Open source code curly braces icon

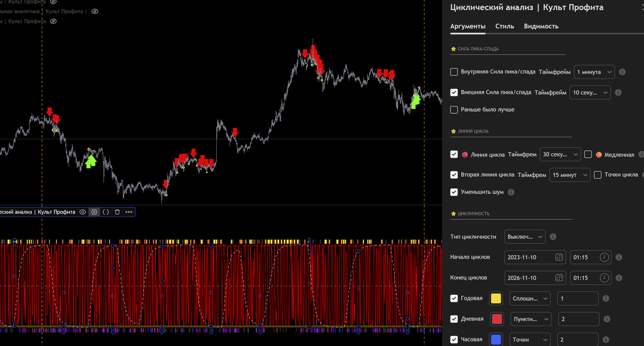[x=106, y=212]
